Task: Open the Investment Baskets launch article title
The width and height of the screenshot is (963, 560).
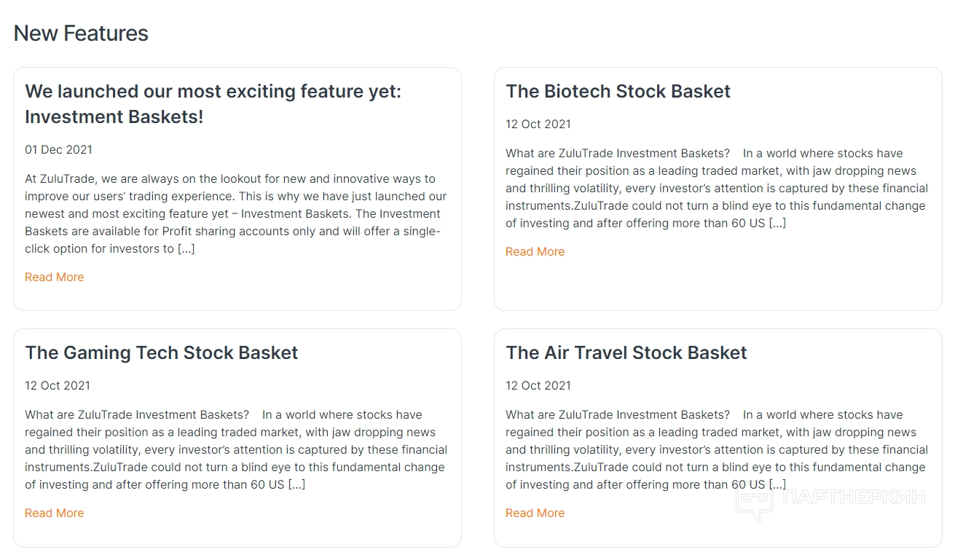Action: 213,103
